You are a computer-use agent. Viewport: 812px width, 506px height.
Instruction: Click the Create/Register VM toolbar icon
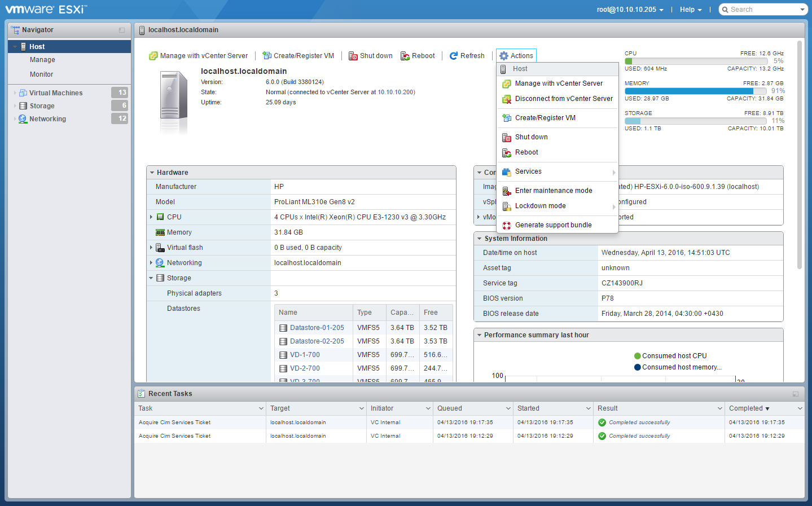coord(267,56)
